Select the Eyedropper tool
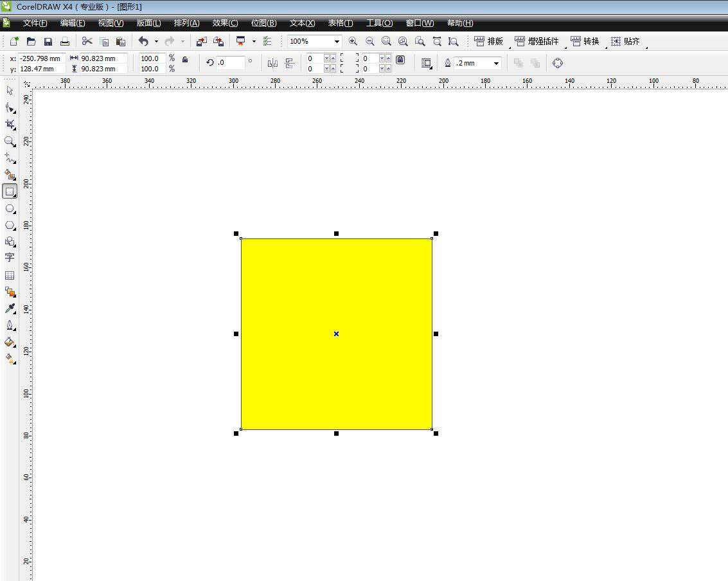The height and width of the screenshot is (581, 728). click(x=10, y=308)
